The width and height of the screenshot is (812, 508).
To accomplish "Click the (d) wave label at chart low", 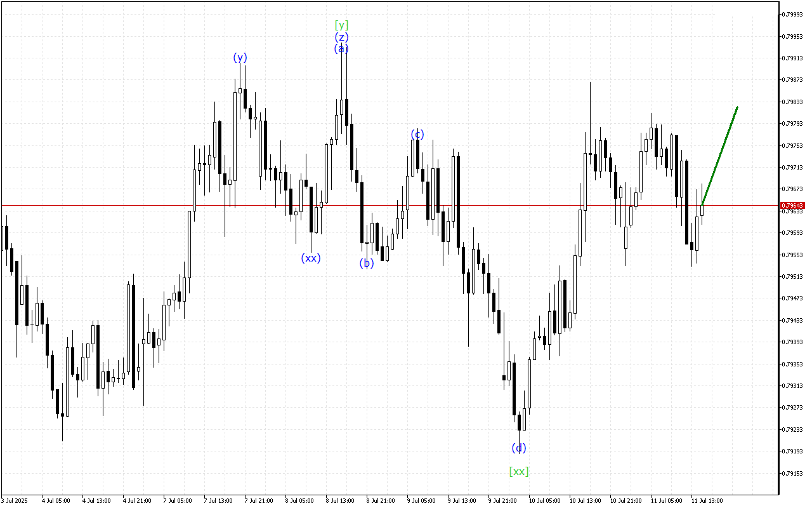I will (x=519, y=448).
